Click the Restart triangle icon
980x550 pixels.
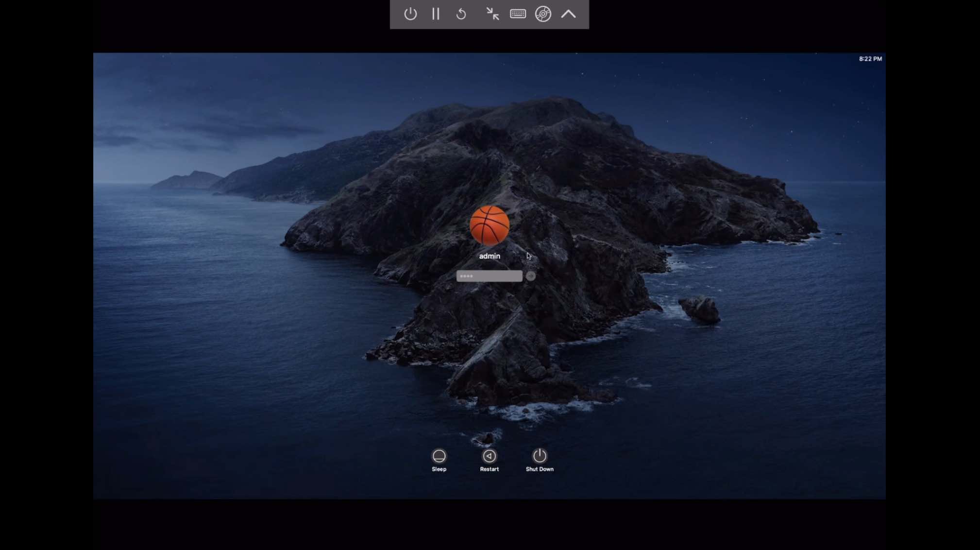490,456
